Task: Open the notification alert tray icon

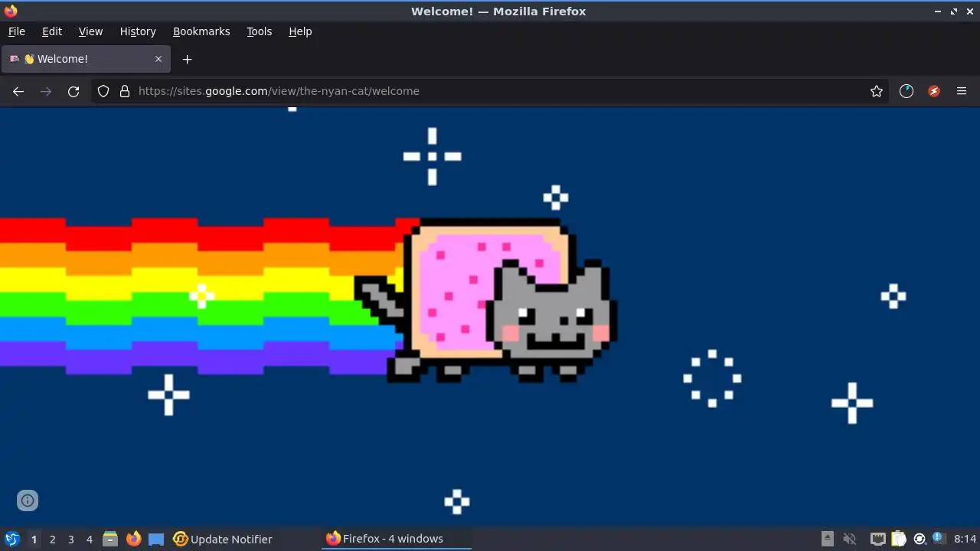Action: tap(939, 539)
